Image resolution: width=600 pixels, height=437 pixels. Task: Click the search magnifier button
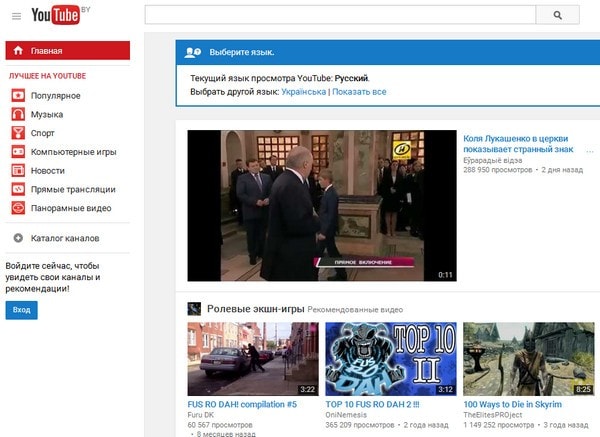coord(558,15)
